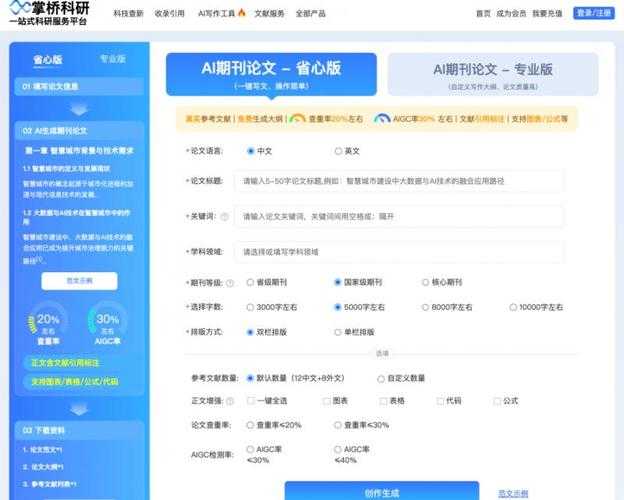
Task: Click sidebar step 03 下载资料
Action: click(79, 430)
